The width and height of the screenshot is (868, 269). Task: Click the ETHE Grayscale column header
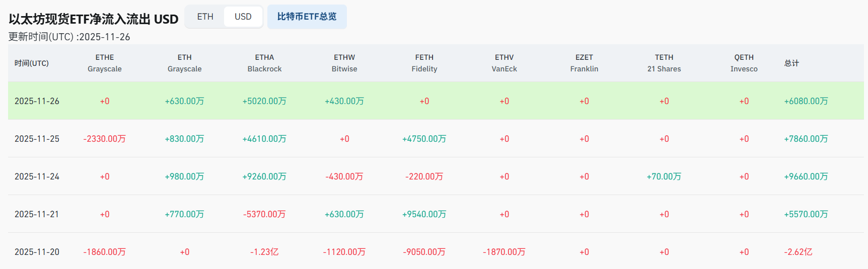105,63
